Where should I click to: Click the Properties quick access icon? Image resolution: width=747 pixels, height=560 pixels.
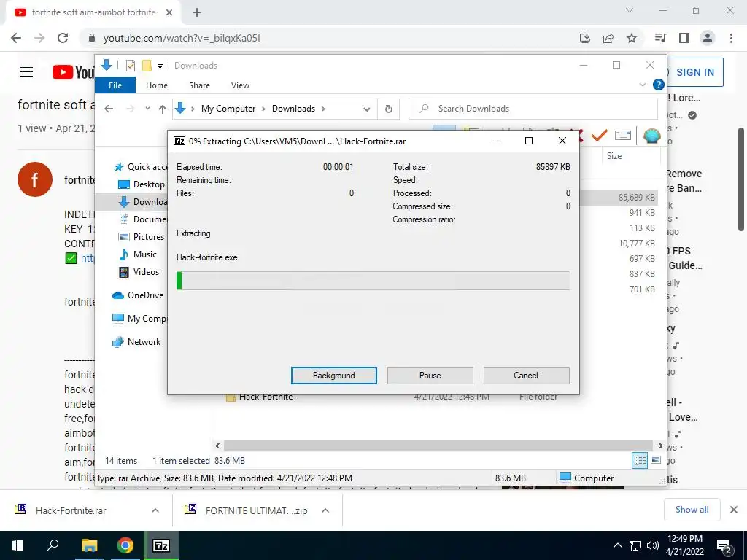(130, 66)
